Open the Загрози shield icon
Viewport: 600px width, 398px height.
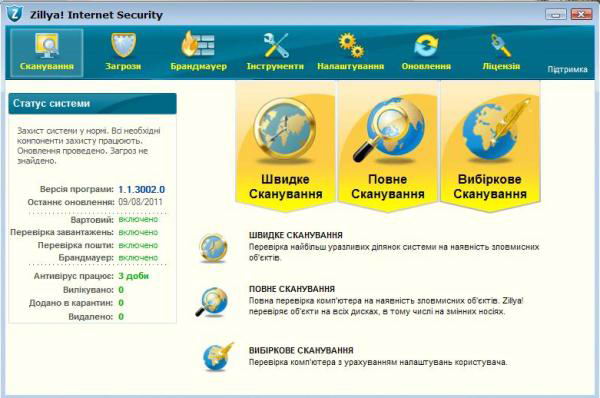123,46
